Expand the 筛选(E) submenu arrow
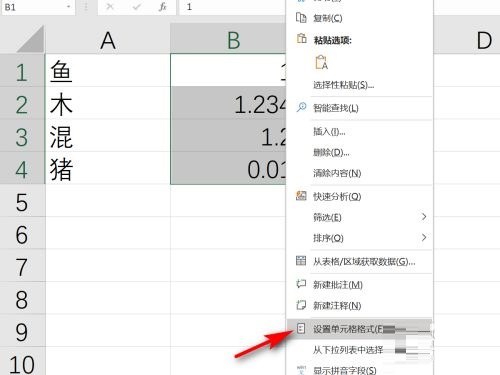This screenshot has width=500, height=375. click(424, 217)
